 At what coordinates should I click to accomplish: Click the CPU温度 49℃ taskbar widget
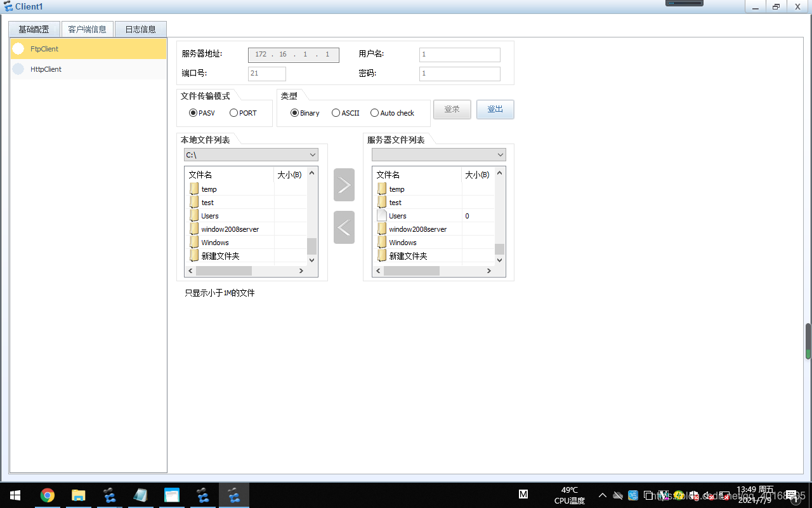[569, 495]
